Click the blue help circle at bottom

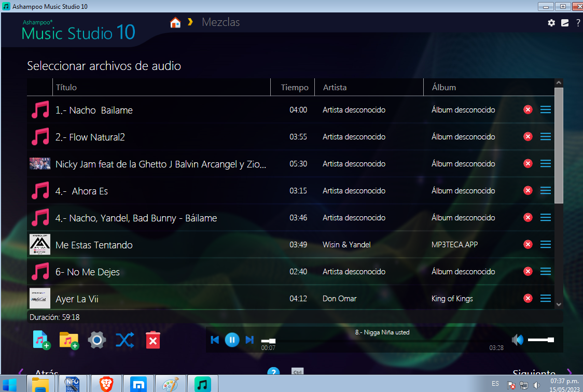pos(273,371)
